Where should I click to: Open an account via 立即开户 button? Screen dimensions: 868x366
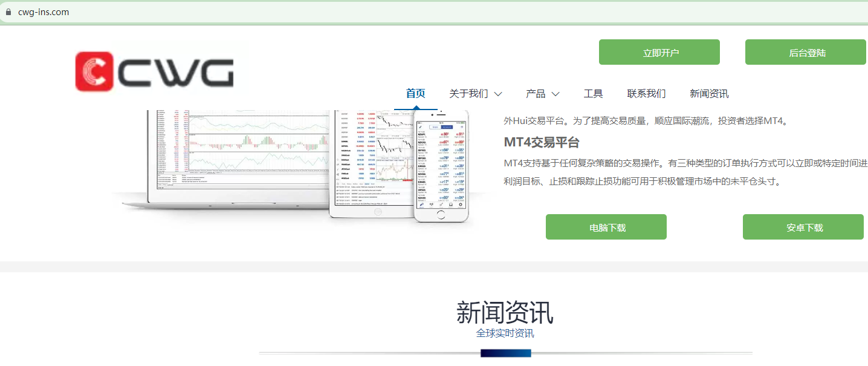(x=659, y=52)
